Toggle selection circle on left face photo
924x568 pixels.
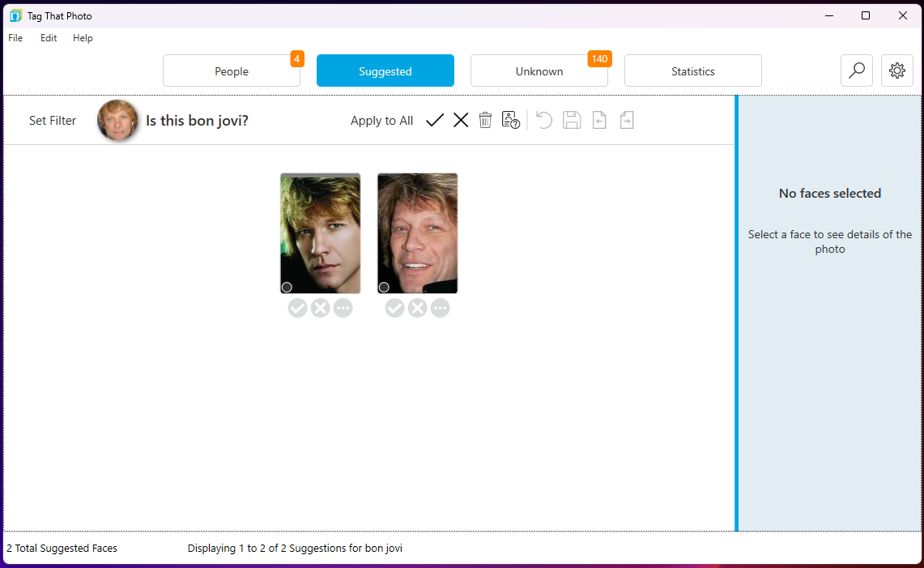287,287
